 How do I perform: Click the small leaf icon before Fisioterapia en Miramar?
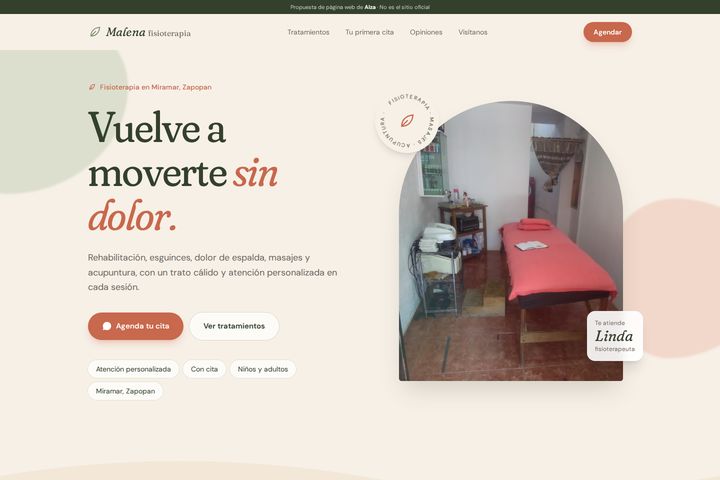pyautogui.click(x=92, y=87)
